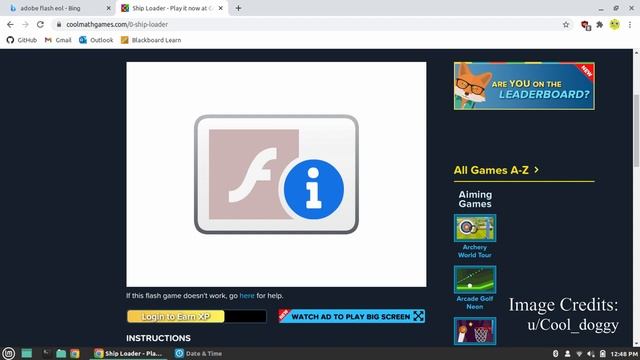
Task: Follow the 'here' help link
Action: pyautogui.click(x=247, y=296)
